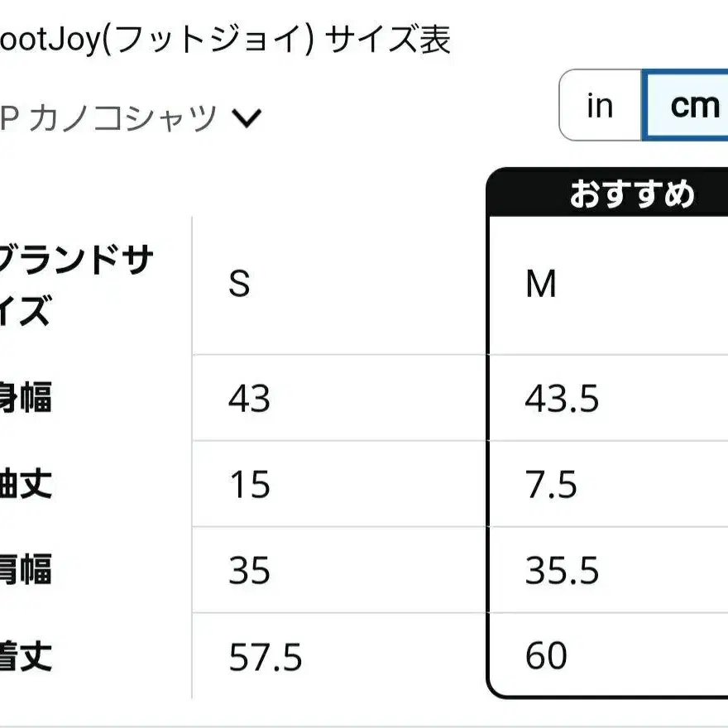728x728 pixels.
Task: Click the 身幅 row label
Action: tap(25, 399)
